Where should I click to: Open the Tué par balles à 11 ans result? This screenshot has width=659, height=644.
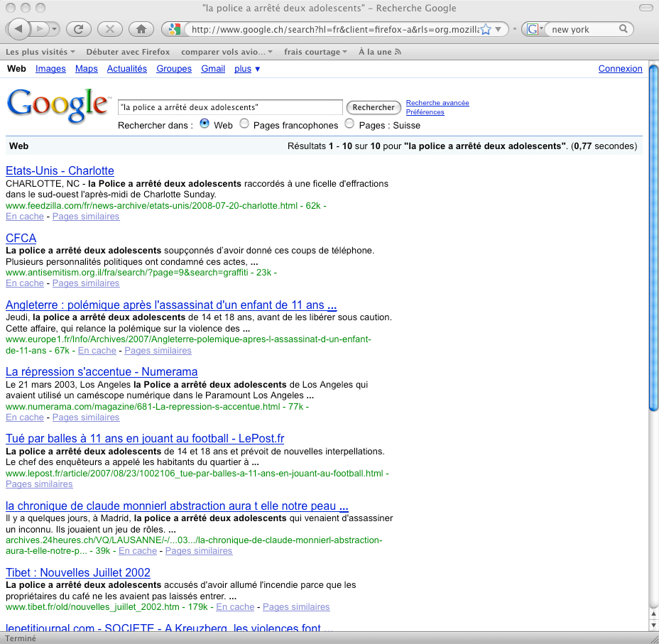[x=145, y=438]
